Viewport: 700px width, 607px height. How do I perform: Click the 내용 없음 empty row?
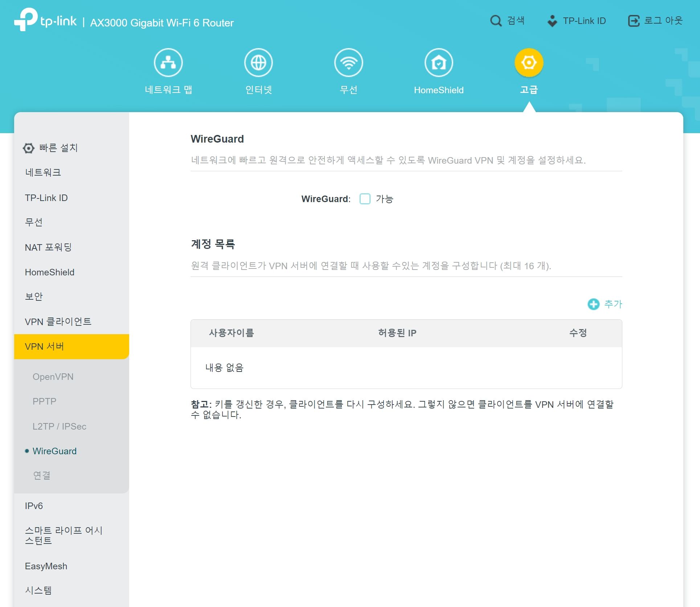pos(406,368)
